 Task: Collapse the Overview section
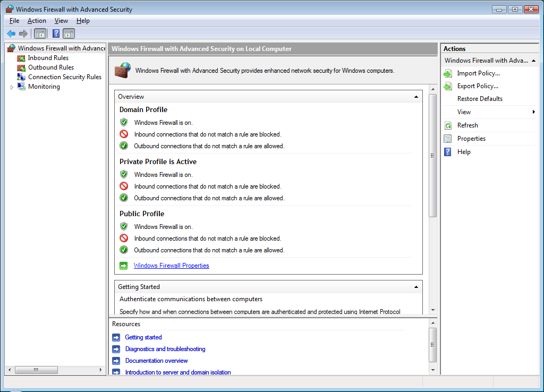416,97
